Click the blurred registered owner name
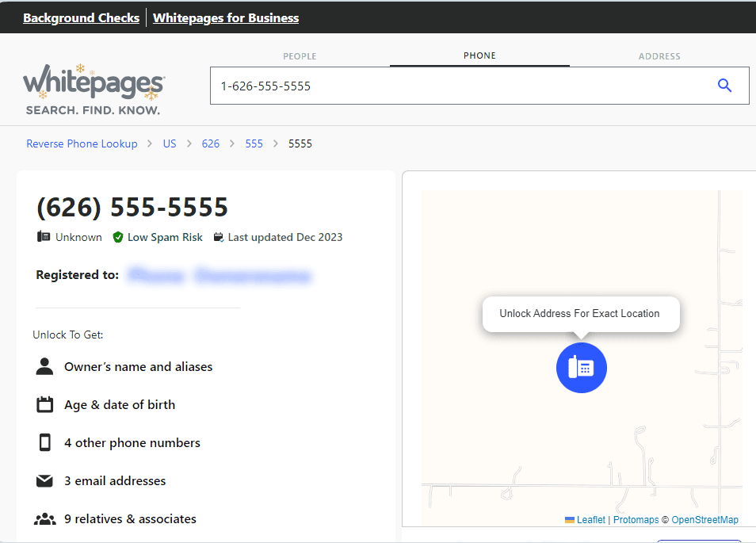This screenshot has height=543, width=756. coord(220,275)
